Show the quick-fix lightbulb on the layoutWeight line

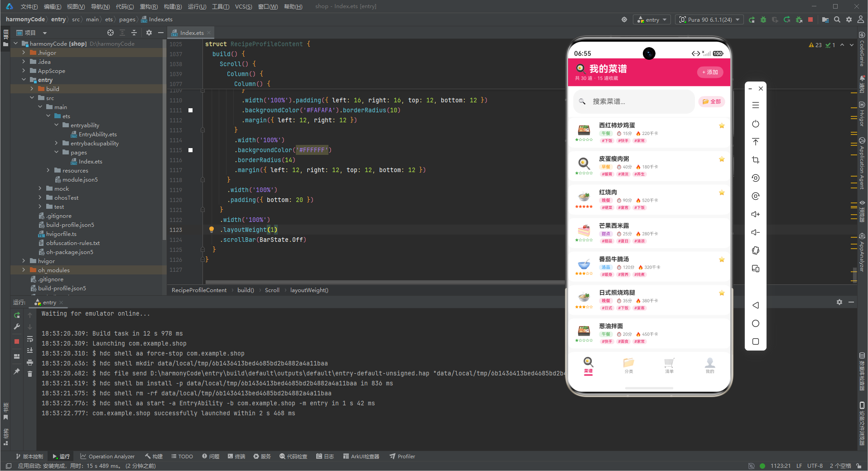tap(212, 230)
